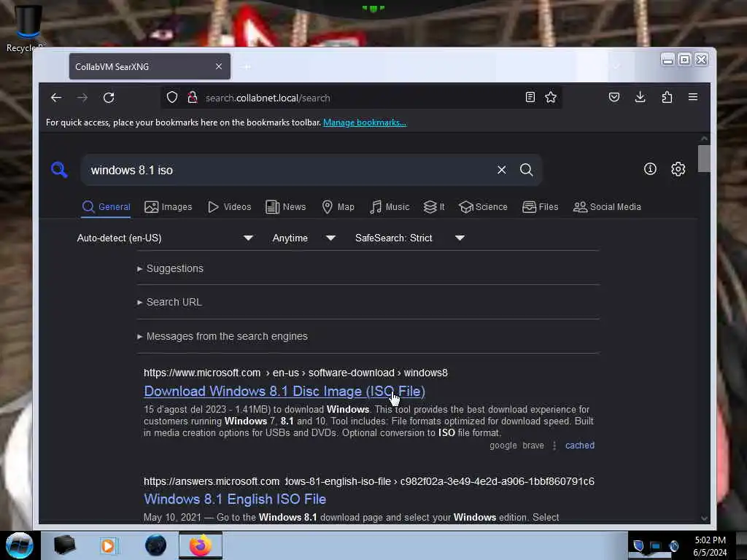
Task: Open the tracking protection shield icon
Action: click(x=172, y=98)
